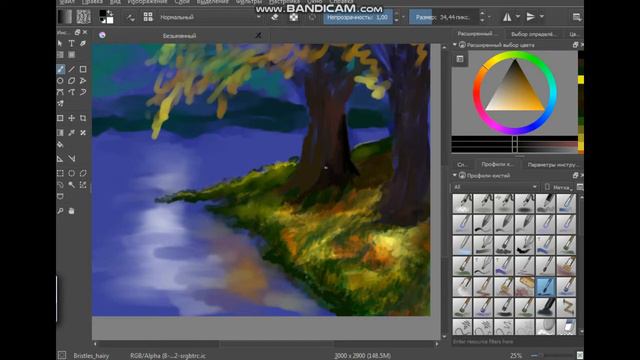The height and width of the screenshot is (360, 640).
Task: Select the Contiguous Selection magic wand tool
Action: point(71,185)
